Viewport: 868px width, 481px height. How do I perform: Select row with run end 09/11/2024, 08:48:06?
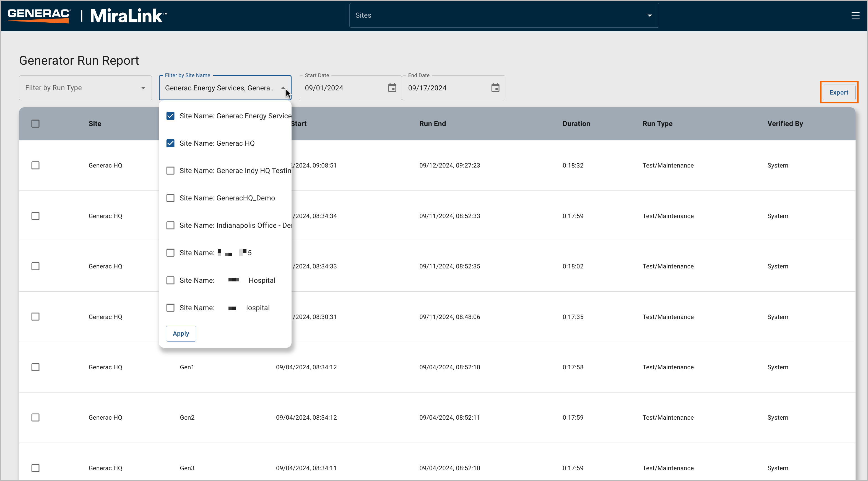pyautogui.click(x=35, y=317)
